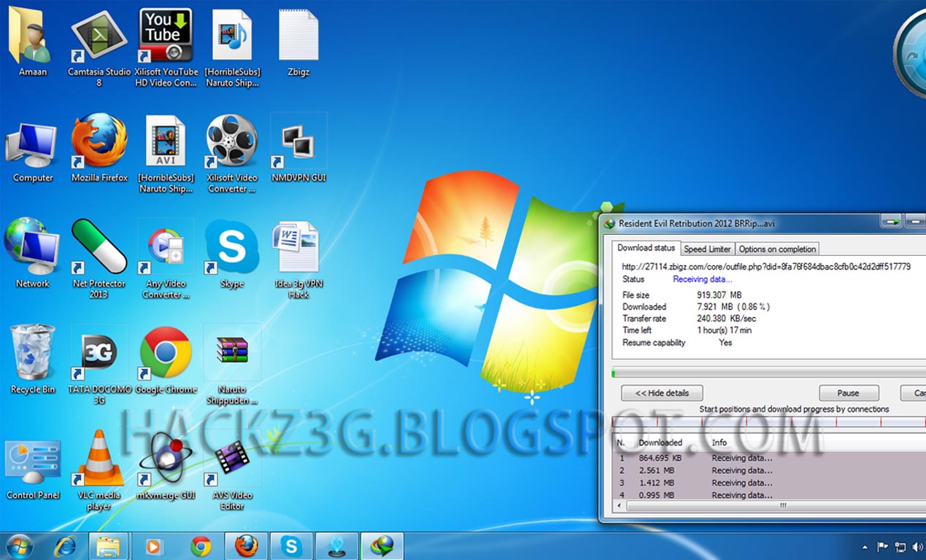This screenshot has width=926, height=560.
Task: Click the 240.380 KB/sec transfer rate
Action: 726,319
